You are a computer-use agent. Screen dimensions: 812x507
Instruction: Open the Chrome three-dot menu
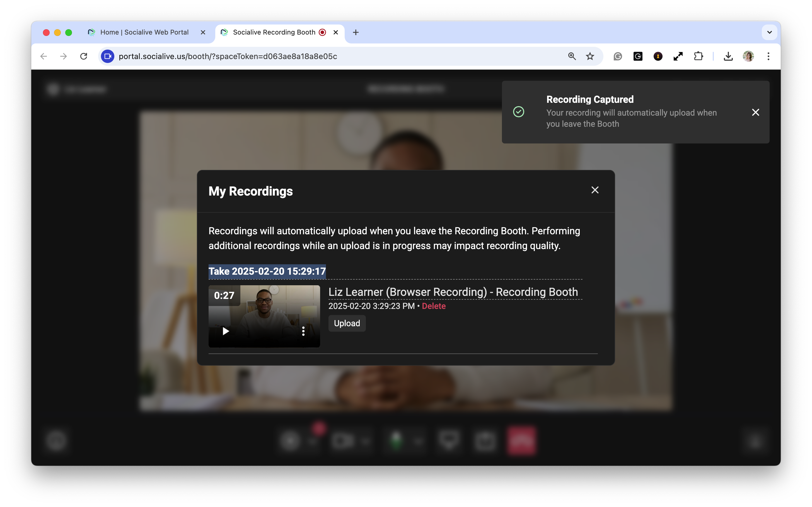pyautogui.click(x=768, y=56)
